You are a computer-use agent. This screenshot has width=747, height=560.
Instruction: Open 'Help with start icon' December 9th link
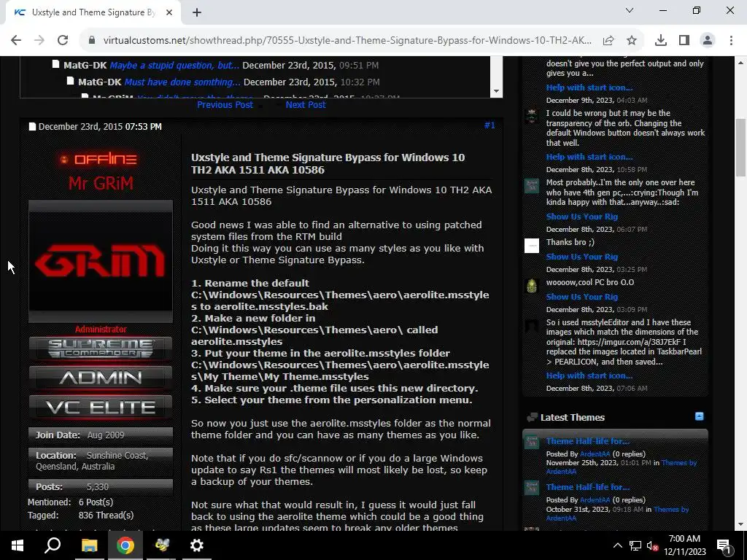(x=589, y=87)
